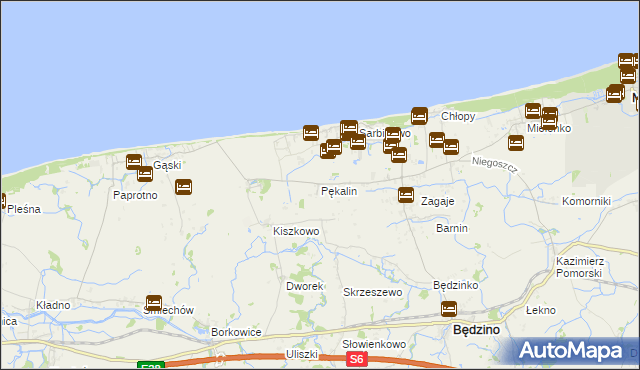Open the Niegoszcz label
This screenshot has height=370, width=640.
coord(495,164)
